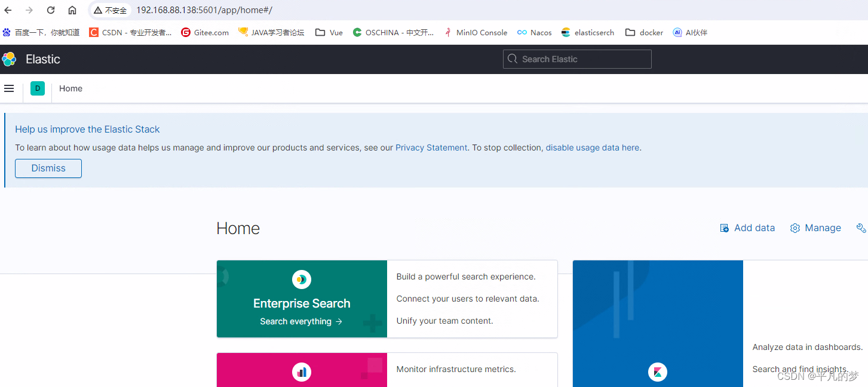This screenshot has height=387, width=868.
Task: Open the Manage gear icon
Action: 795,228
